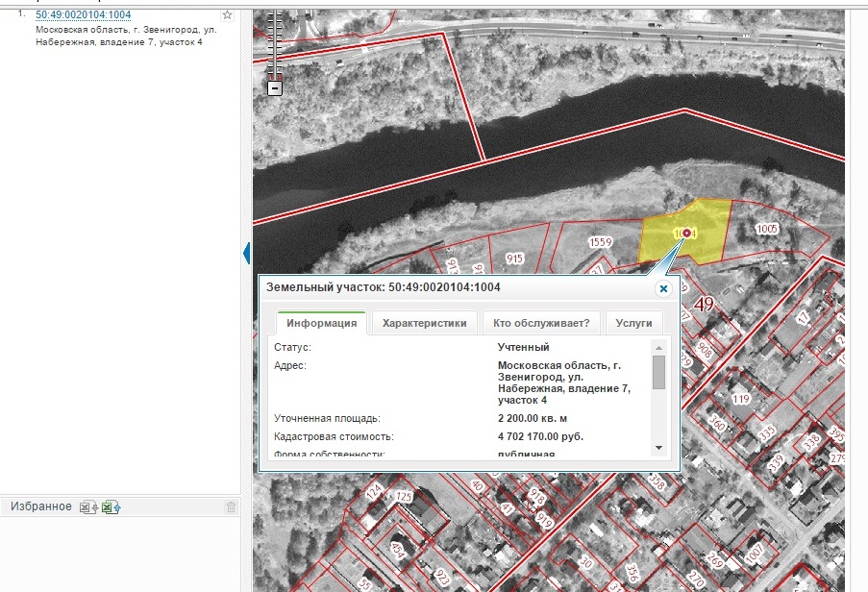Click the trash icon in Избранное panel
The width and height of the screenshot is (868, 592).
pos(231,507)
